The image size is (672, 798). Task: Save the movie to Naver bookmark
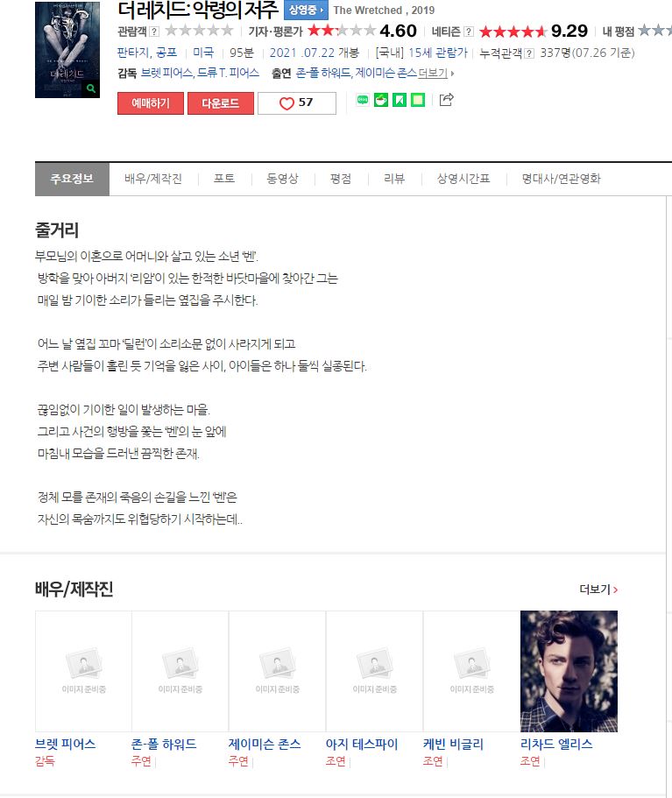click(400, 100)
